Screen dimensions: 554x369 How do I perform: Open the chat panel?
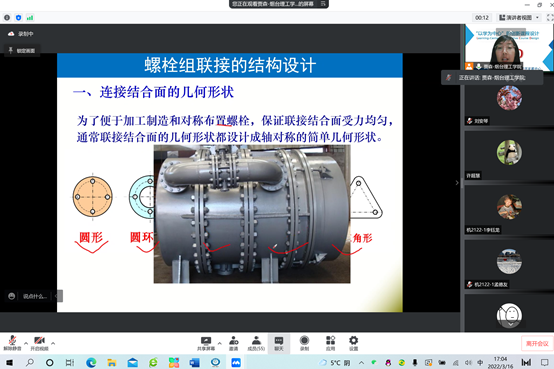pos(279,343)
